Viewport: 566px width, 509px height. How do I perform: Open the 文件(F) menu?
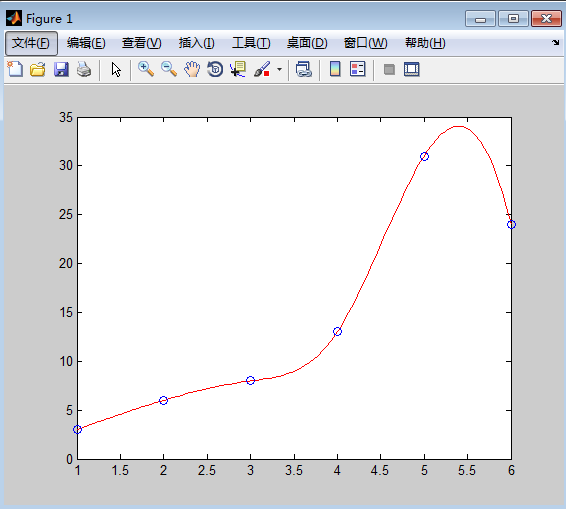[x=31, y=43]
